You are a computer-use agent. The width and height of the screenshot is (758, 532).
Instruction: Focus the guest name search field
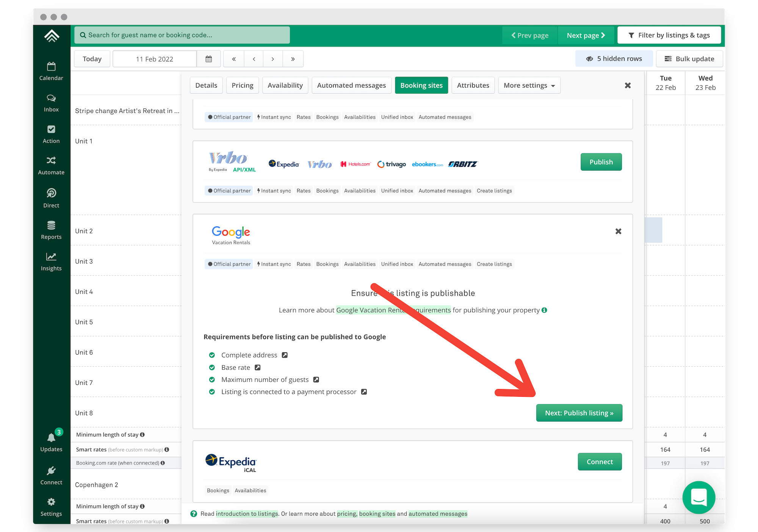182,35
